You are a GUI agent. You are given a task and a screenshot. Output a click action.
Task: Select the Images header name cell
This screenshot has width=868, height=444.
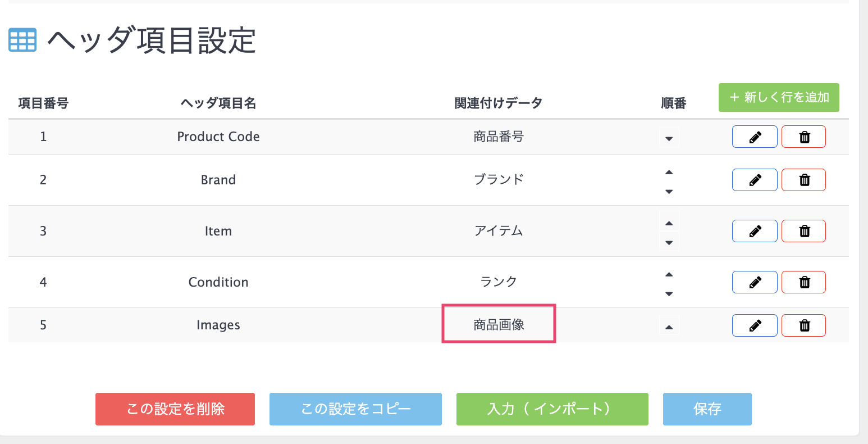218,325
